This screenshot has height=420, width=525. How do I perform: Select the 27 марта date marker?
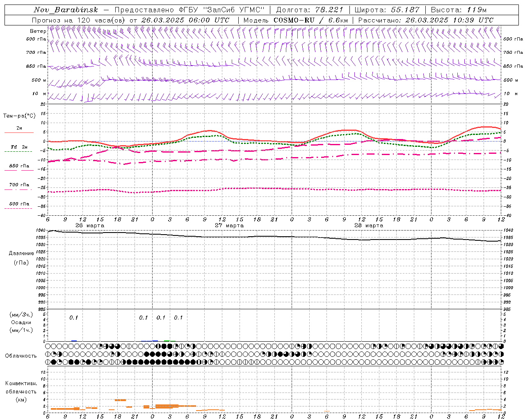coord(229,226)
